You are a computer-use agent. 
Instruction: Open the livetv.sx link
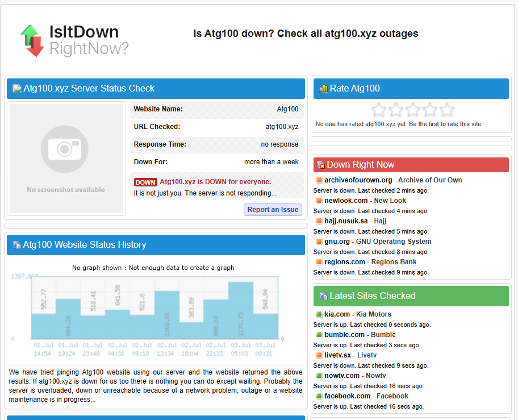pyautogui.click(x=337, y=355)
